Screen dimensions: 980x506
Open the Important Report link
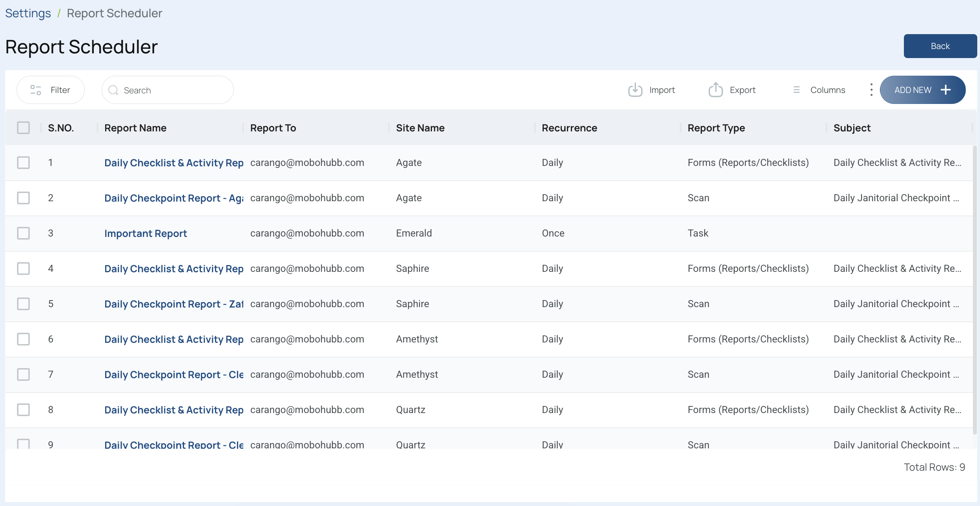coord(146,233)
